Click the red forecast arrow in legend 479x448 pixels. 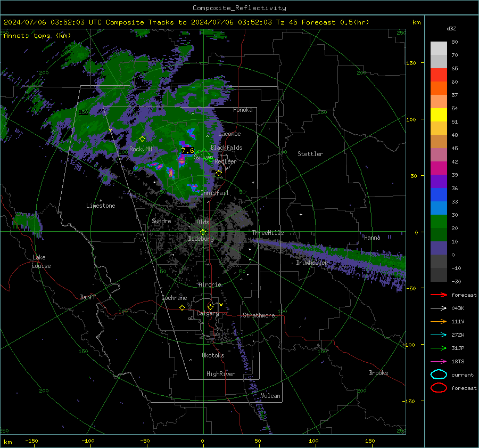(x=439, y=295)
